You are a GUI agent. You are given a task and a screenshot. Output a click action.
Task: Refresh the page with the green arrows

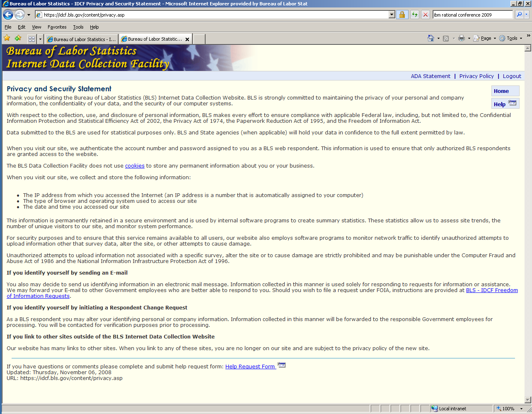click(414, 15)
